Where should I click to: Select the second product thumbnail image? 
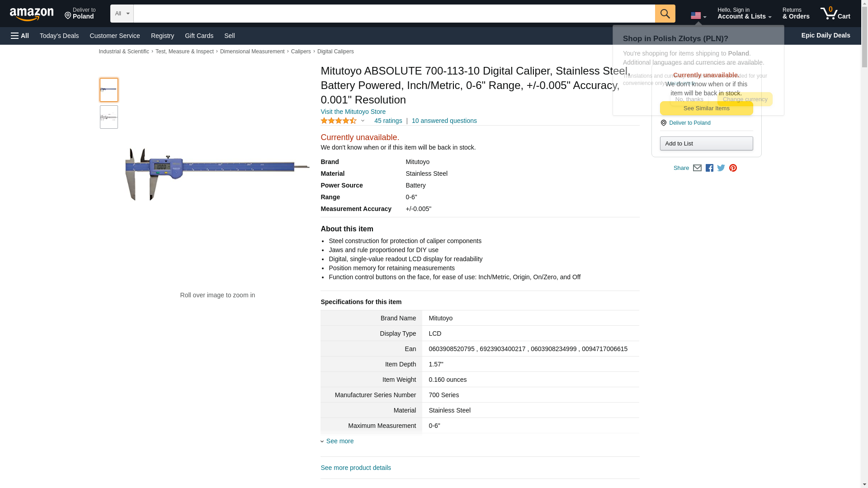pos(109,117)
